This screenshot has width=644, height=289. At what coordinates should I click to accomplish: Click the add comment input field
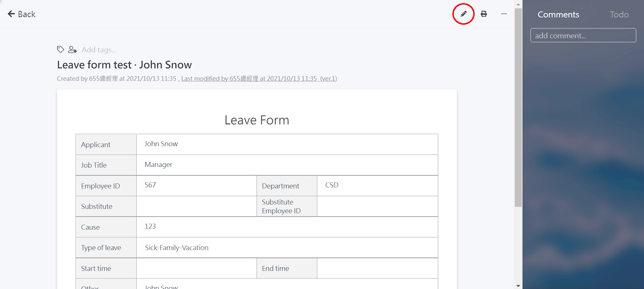point(583,35)
